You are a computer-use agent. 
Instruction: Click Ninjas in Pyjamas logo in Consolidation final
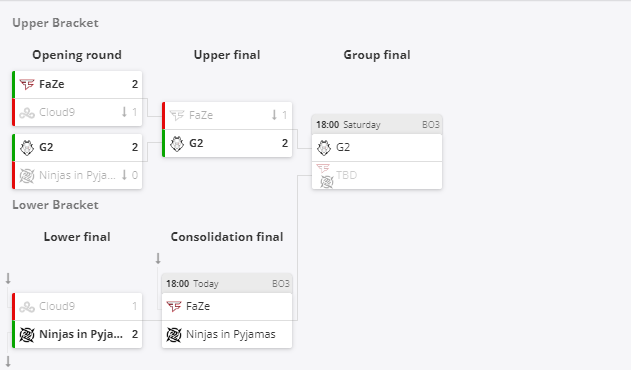174,335
